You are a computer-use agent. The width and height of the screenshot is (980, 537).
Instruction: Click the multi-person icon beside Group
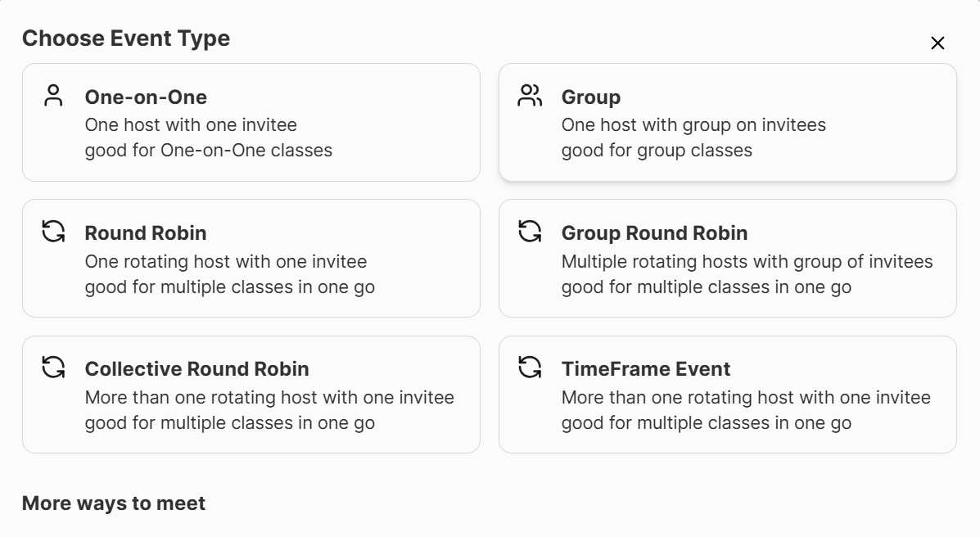point(530,96)
